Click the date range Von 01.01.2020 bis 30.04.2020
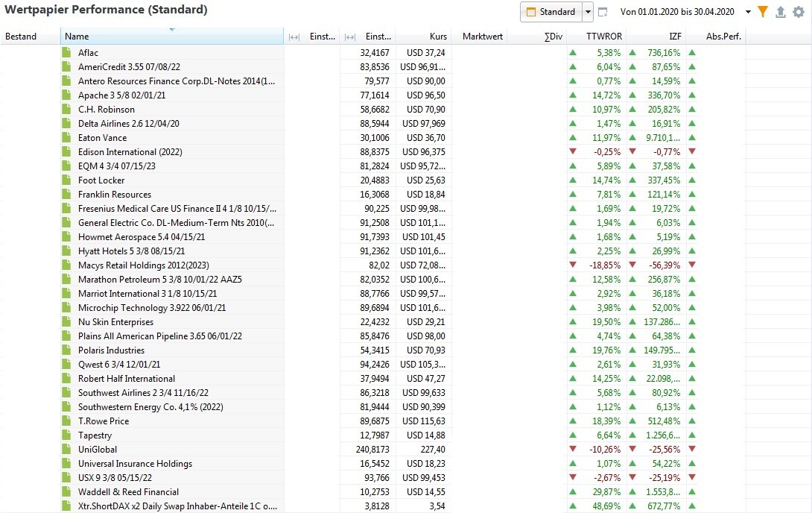This screenshot has width=812, height=513. 677,12
